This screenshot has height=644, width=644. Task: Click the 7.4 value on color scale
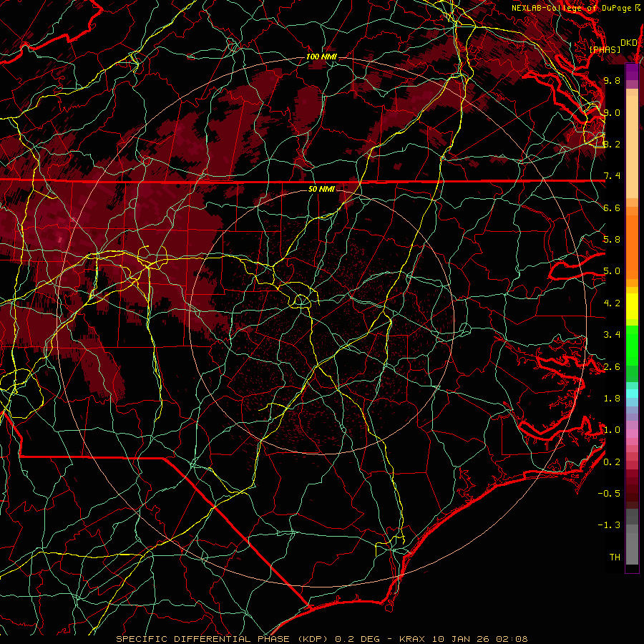pos(612,176)
